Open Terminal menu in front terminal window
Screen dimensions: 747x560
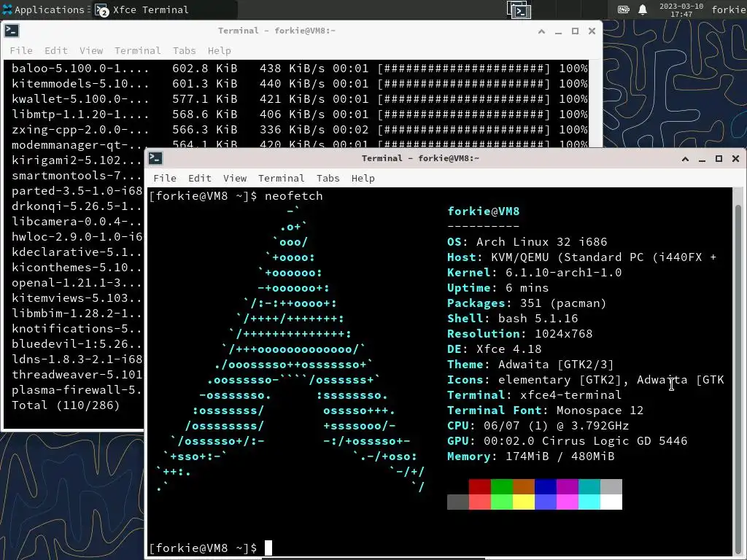(x=281, y=178)
